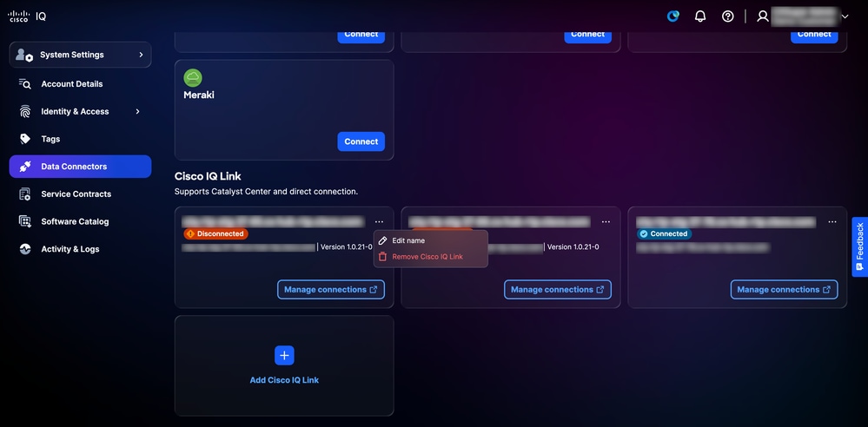The image size is (868, 427).
Task: Open Service Contracts page
Action: tap(76, 194)
